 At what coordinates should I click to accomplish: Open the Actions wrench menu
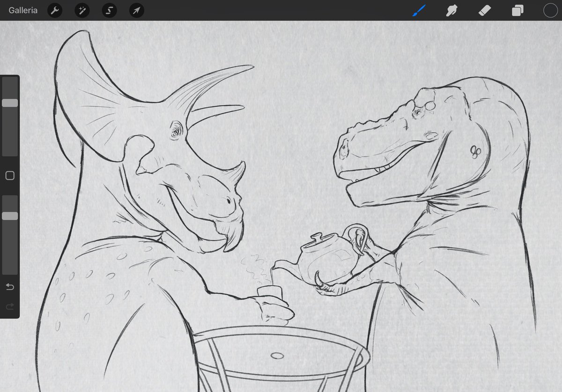[55, 11]
